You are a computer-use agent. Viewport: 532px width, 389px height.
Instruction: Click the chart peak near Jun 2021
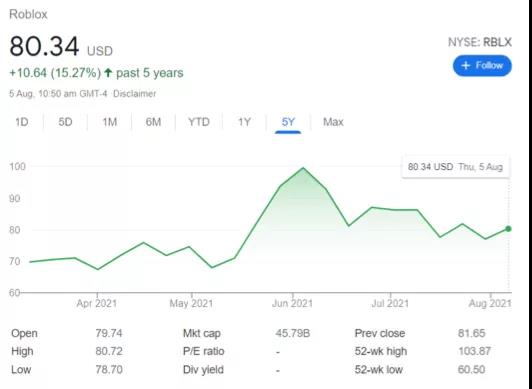[x=303, y=168]
